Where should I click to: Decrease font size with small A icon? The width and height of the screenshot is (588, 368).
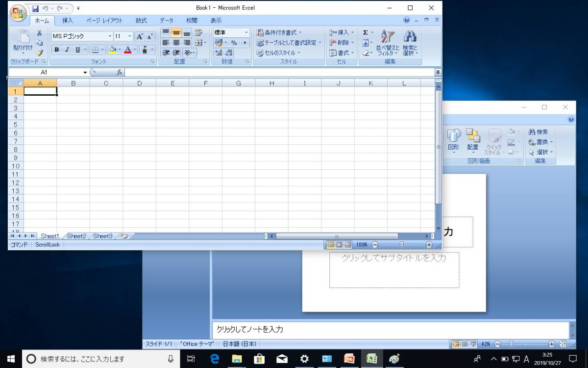(149, 36)
